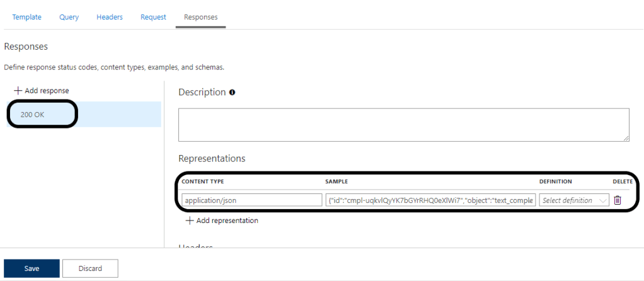Click the Description info icon
The height and width of the screenshot is (281, 644).
233,93
